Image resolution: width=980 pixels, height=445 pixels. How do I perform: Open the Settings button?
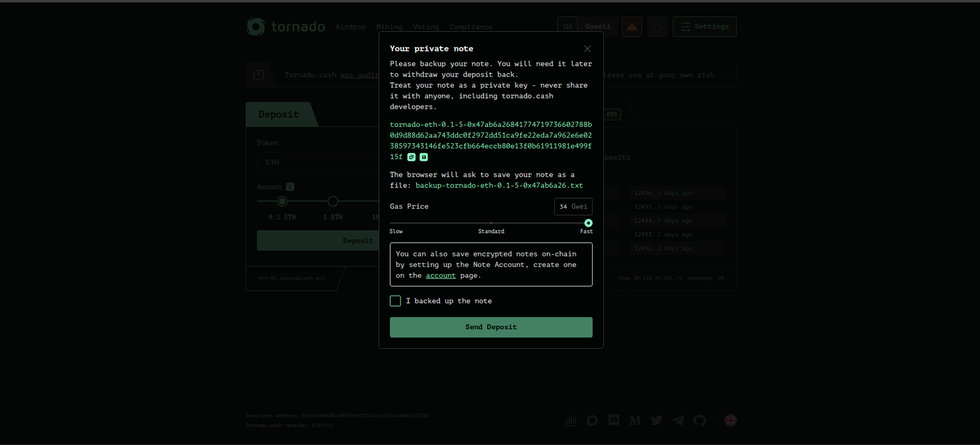point(705,27)
